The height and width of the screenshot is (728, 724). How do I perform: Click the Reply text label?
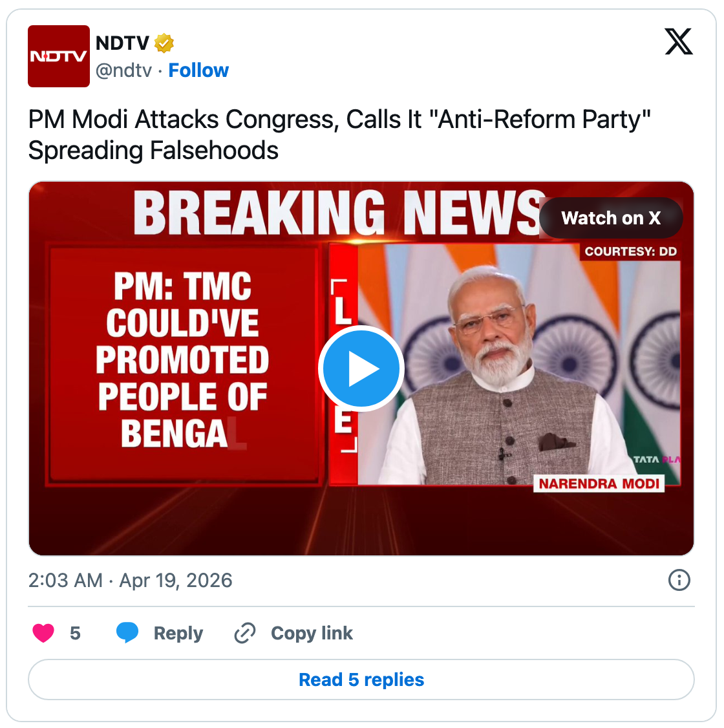(x=178, y=633)
